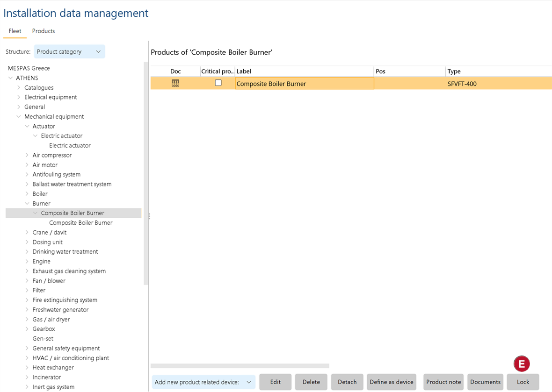Expand the Freshwater generator node

pos(27,310)
